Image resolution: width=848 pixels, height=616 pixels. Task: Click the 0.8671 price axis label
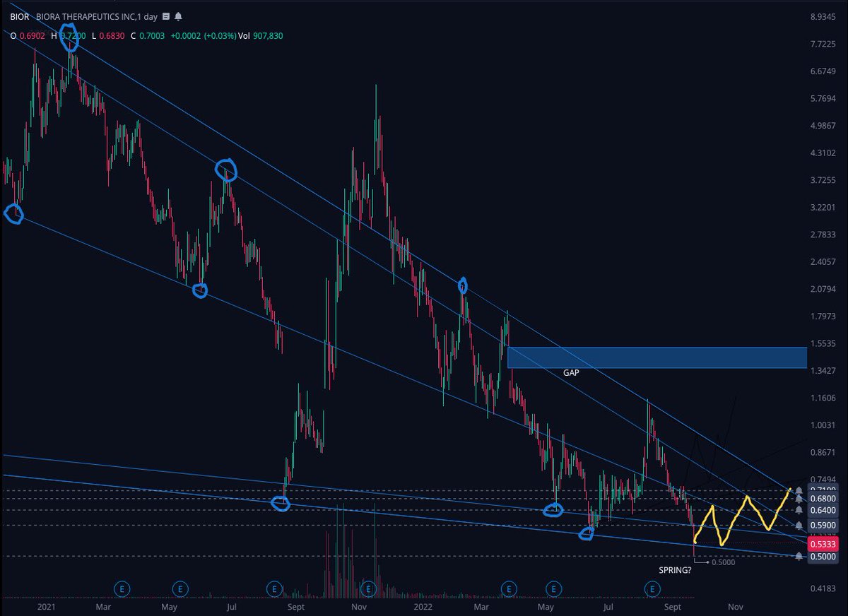(822, 452)
